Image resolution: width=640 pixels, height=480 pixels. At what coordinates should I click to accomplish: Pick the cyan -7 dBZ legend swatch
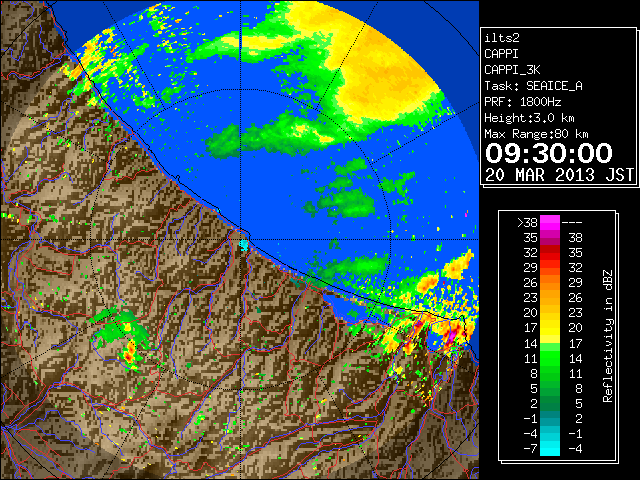click(x=550, y=449)
